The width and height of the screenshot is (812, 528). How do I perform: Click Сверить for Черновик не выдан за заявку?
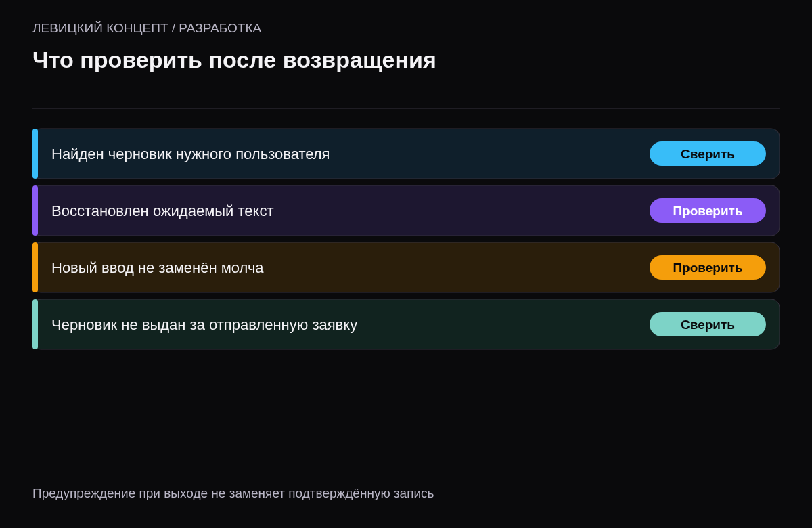tap(708, 324)
